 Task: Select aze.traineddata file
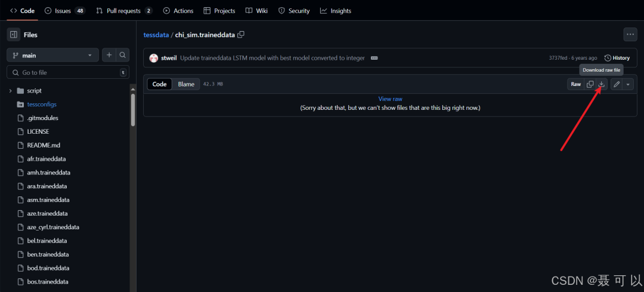[47, 213]
